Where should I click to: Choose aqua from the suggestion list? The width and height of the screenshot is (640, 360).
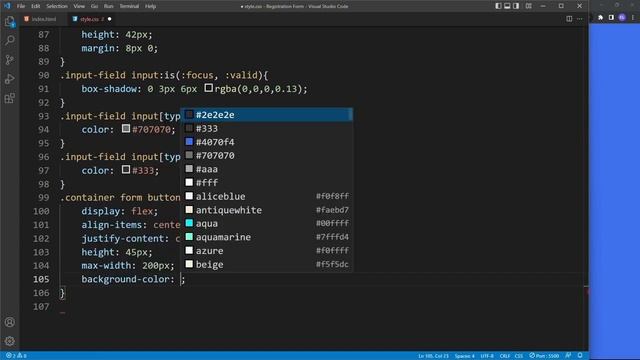click(267, 224)
